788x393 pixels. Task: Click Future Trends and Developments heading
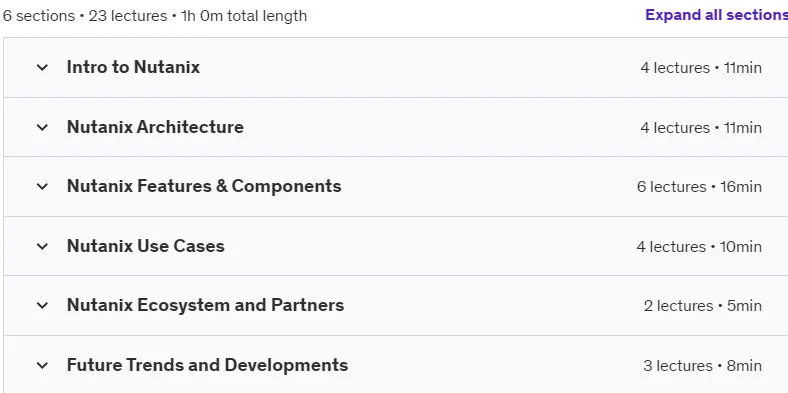208,365
